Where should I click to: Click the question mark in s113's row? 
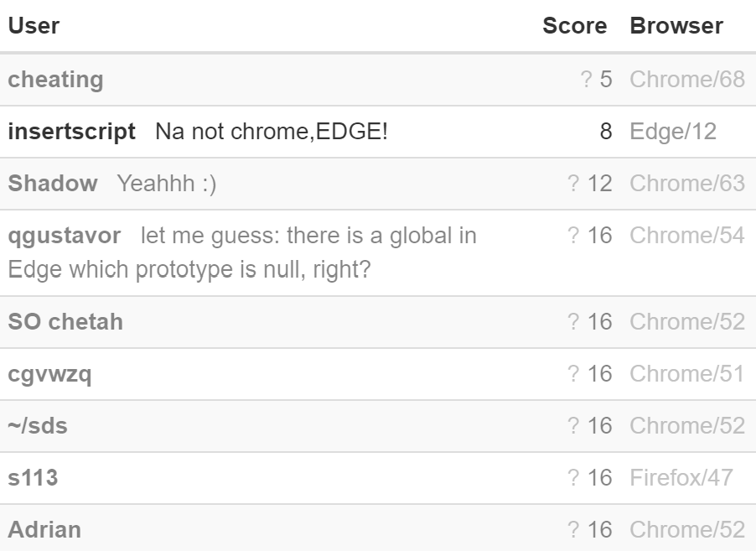573,478
